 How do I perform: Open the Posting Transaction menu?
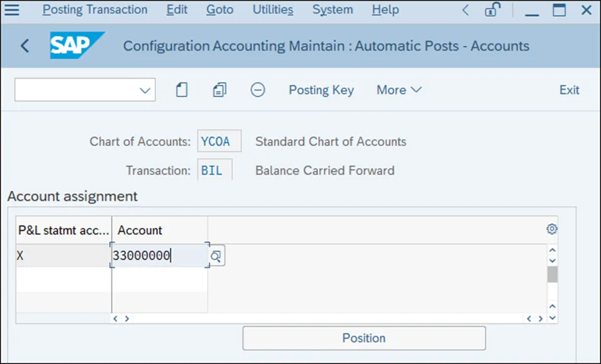tap(95, 10)
